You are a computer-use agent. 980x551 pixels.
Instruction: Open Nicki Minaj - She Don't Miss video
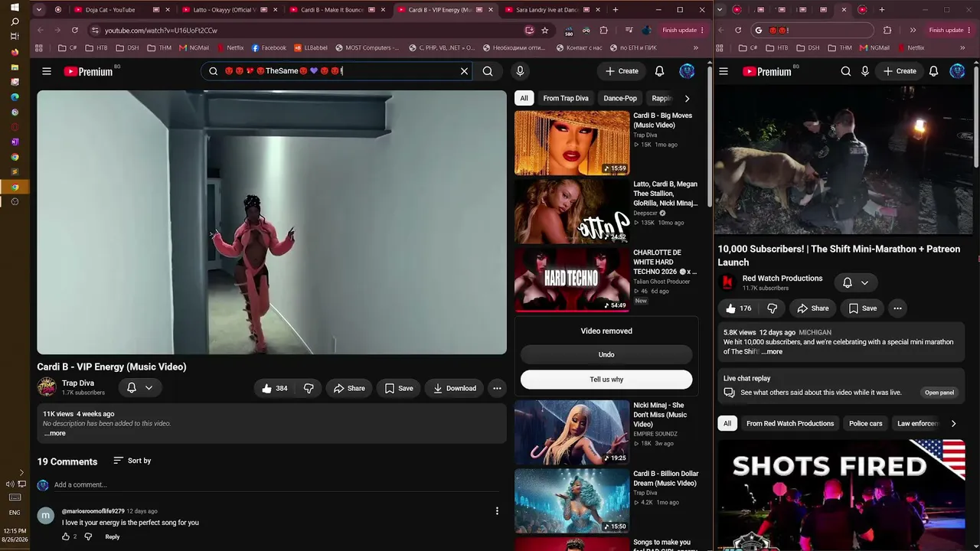pyautogui.click(x=572, y=432)
